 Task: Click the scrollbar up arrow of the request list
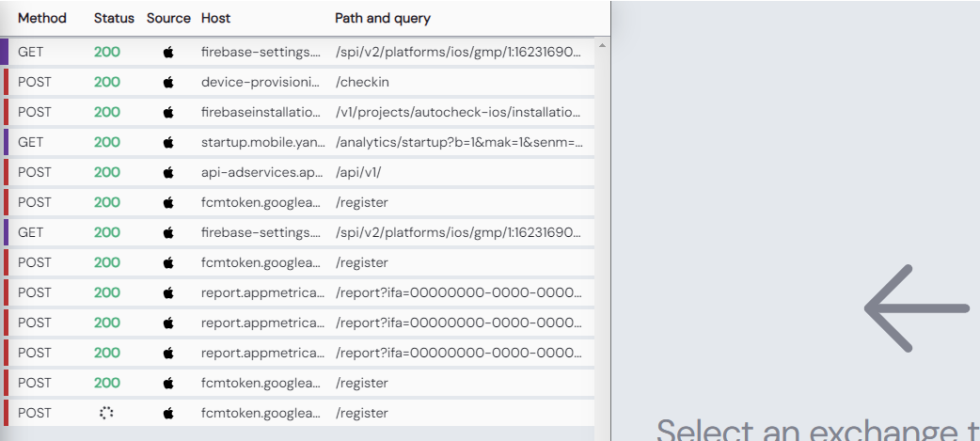pyautogui.click(x=602, y=44)
